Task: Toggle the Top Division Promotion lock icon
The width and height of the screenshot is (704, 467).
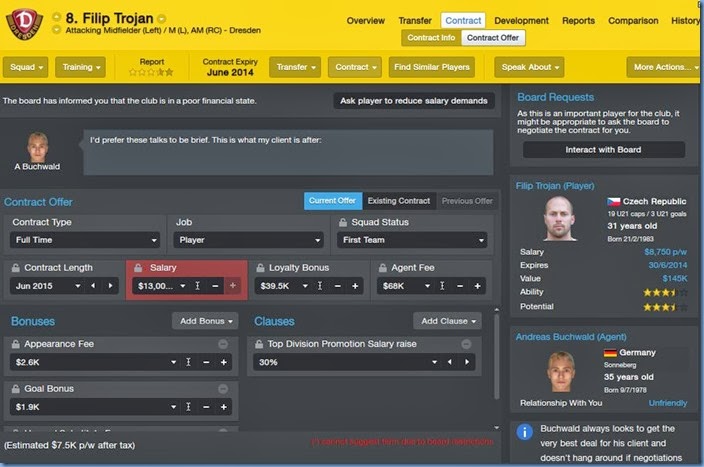Action: coord(259,344)
